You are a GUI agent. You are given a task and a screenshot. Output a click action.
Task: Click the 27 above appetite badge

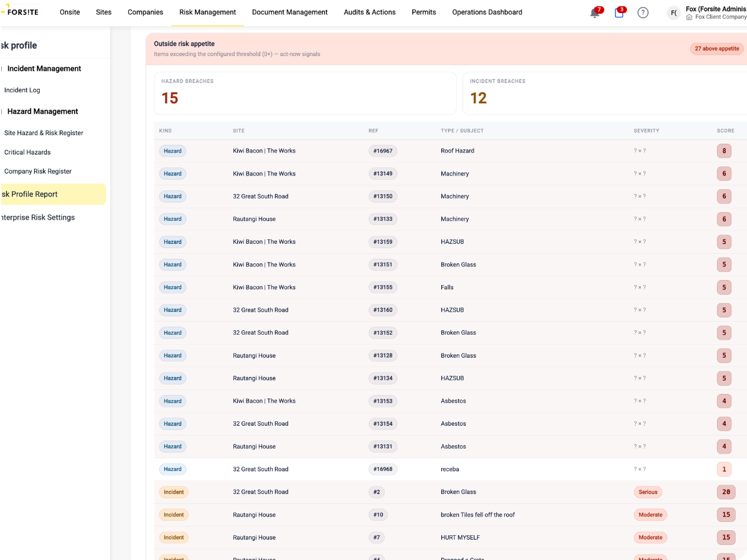click(x=717, y=49)
